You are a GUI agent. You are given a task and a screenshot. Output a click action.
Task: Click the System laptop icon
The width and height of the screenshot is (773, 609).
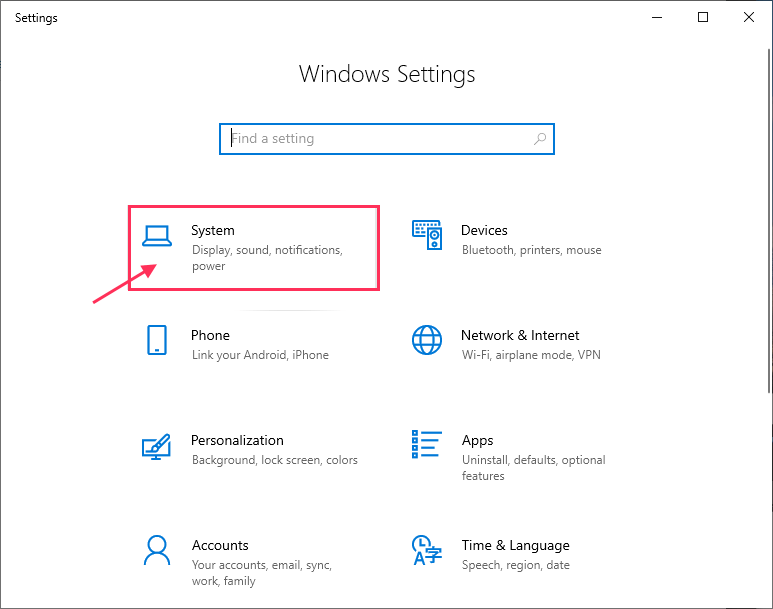tap(157, 236)
